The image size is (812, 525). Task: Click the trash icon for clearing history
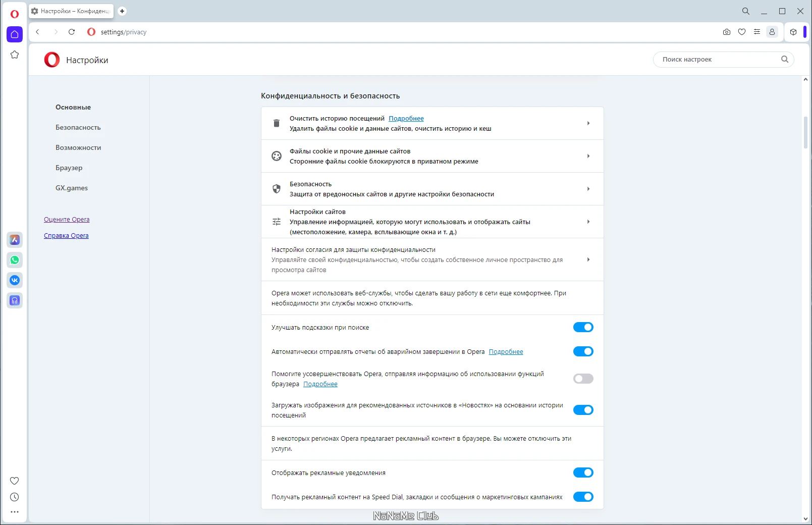pos(277,123)
